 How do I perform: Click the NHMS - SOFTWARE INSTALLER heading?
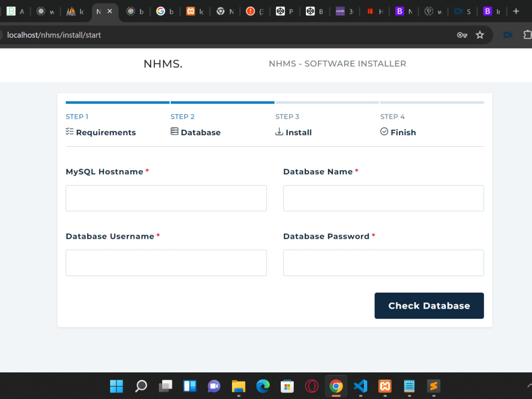337,64
